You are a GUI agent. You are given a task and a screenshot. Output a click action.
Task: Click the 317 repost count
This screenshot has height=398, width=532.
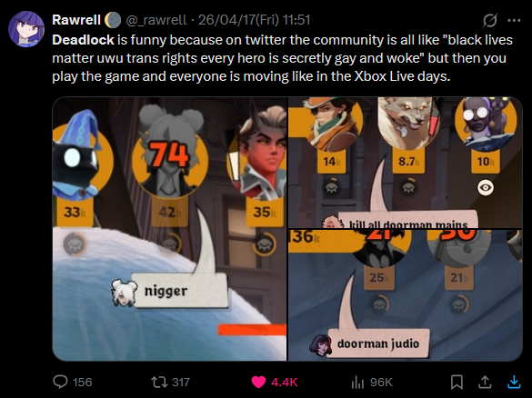click(x=180, y=383)
